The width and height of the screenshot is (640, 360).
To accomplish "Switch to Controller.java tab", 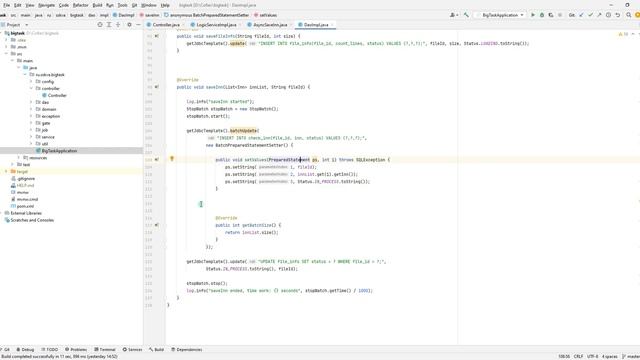I will 166,25.
